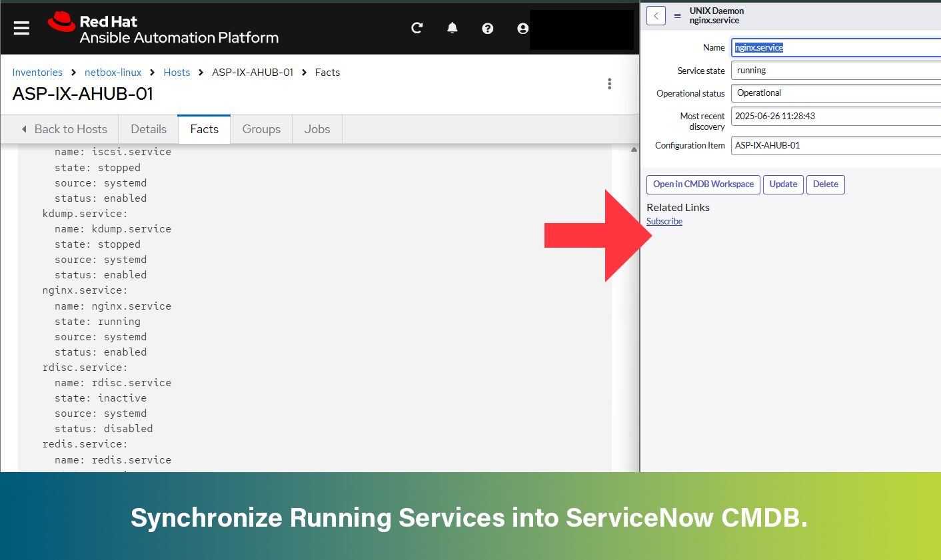Click the Delete button
Screen dimensions: 941x560
(x=825, y=184)
